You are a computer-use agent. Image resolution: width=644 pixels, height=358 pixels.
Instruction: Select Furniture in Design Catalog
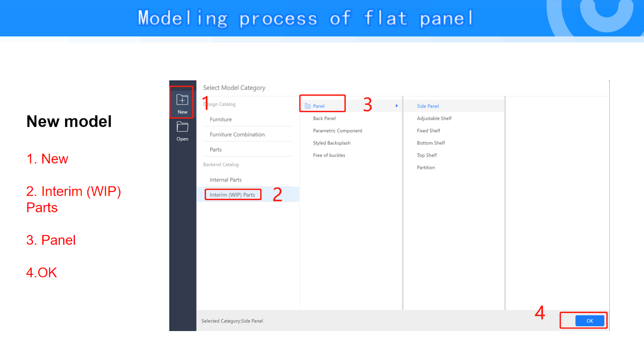tap(221, 120)
